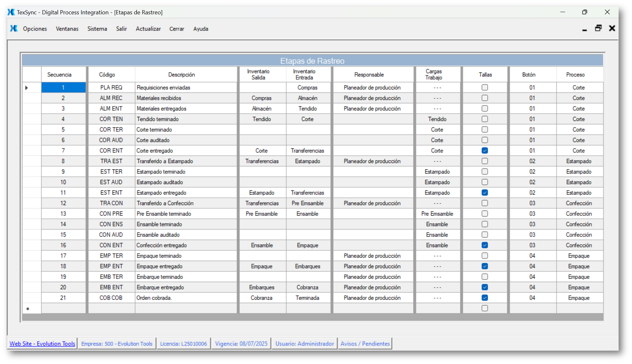The image size is (632, 364).
Task: Click the Secuencia column header
Action: [x=59, y=75]
